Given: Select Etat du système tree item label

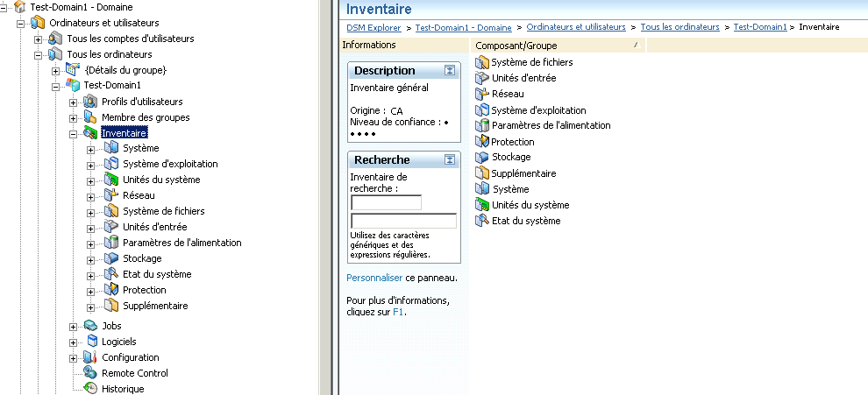Looking at the screenshot, I should click(157, 274).
